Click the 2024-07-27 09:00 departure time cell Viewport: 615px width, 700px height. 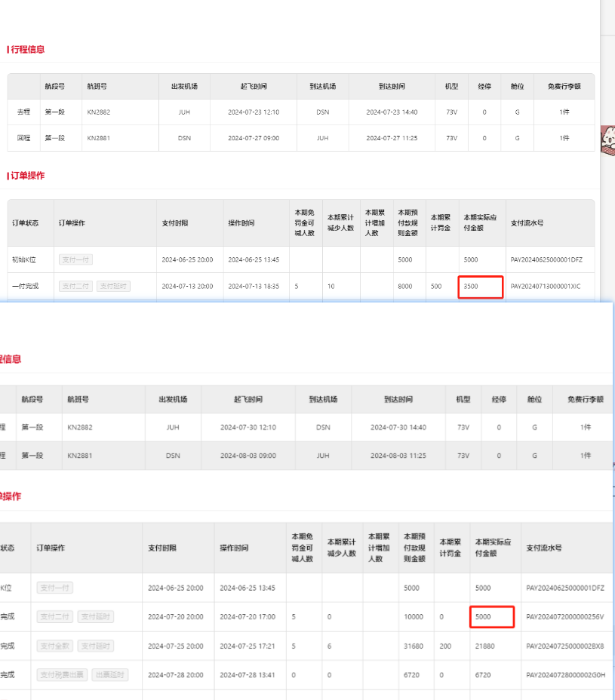pos(254,138)
